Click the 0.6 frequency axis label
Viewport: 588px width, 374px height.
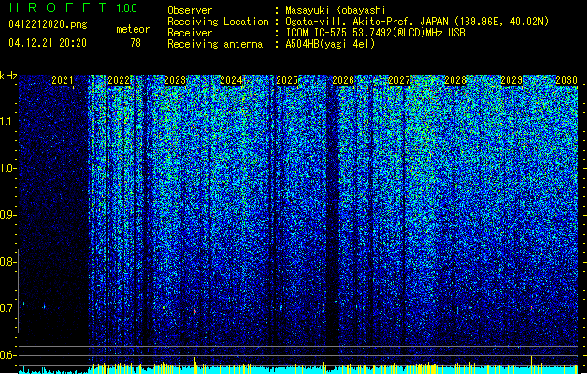[x=7, y=355]
